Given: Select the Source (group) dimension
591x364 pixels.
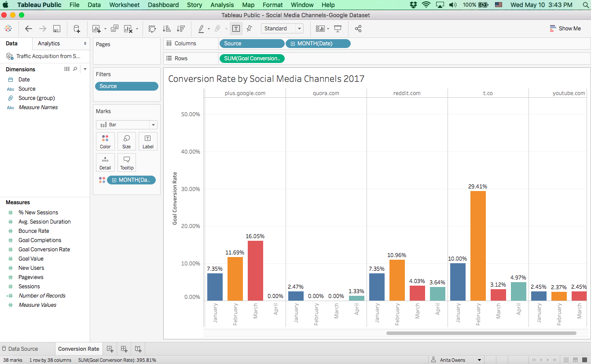Looking at the screenshot, I should coord(37,98).
